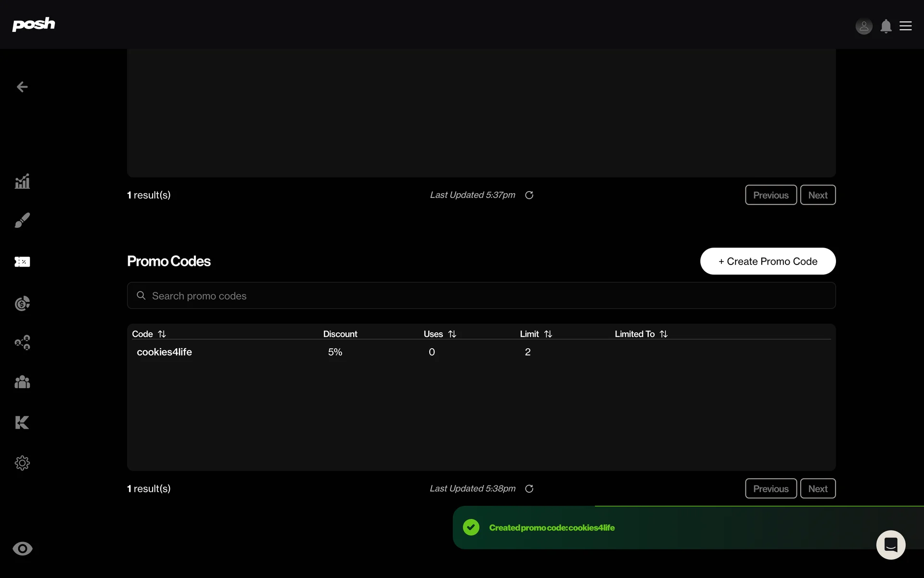Sort promo codes by Limit column
Viewport: 924px width, 578px height.
pyautogui.click(x=548, y=334)
